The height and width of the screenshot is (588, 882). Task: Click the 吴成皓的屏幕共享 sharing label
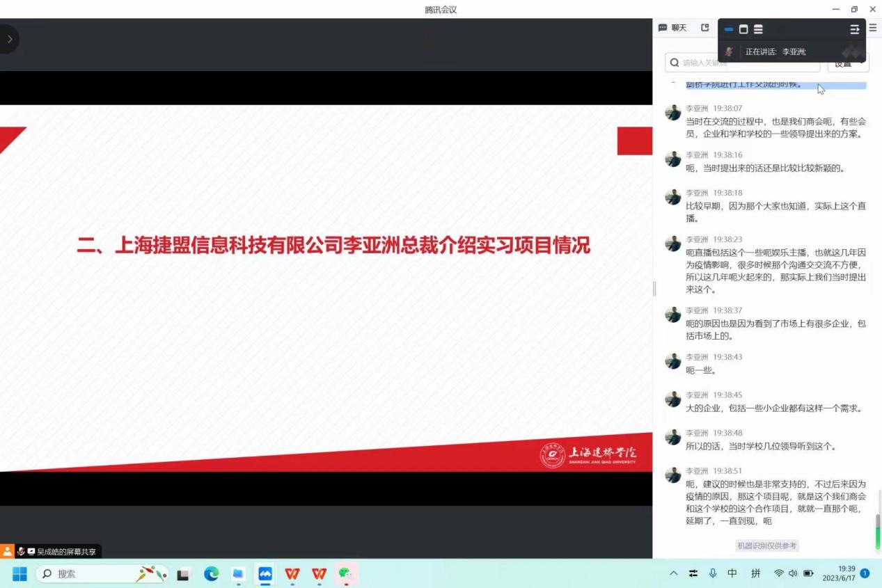point(66,552)
